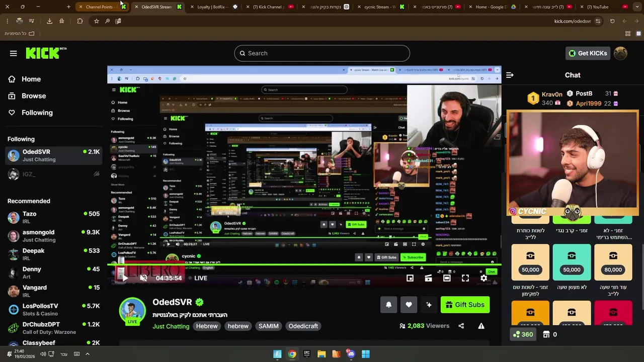Viewport: 644px width, 362px height.
Task: Close the OdedSVR Stream tab
Action: click(136, 7)
